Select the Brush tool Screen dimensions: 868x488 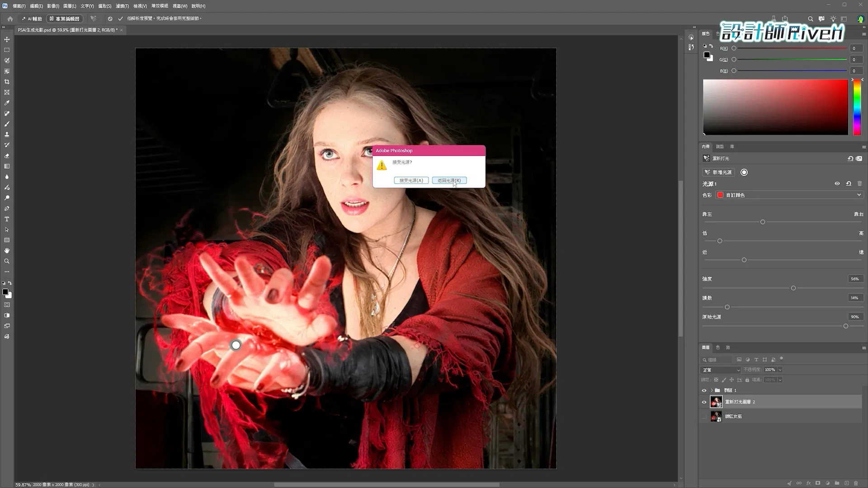point(7,124)
